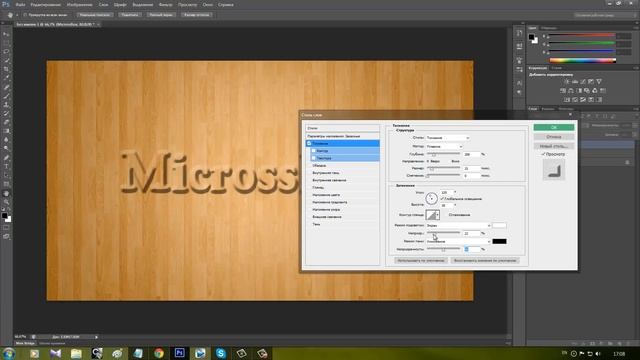Open the tool preset picker arrow
The image size is (640, 360).
(x=17, y=15)
